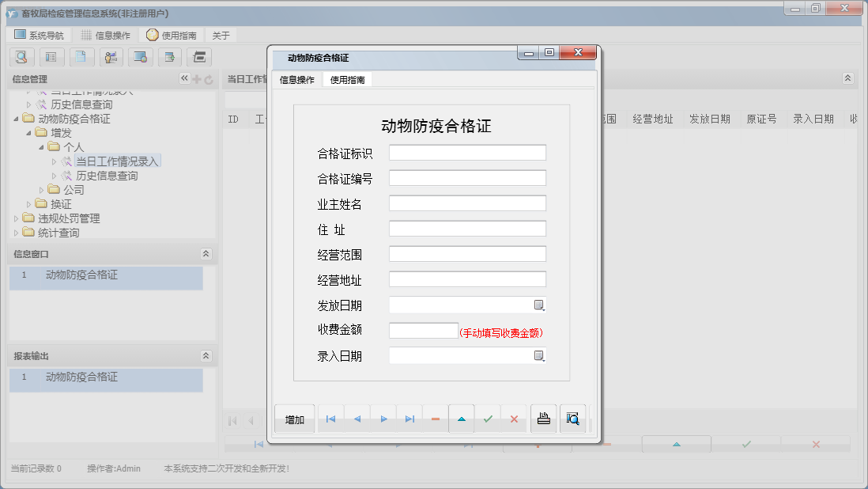Viewport: 868px width, 489px height.
Task: Open the report list icon on the toolbar
Action: 51,57
